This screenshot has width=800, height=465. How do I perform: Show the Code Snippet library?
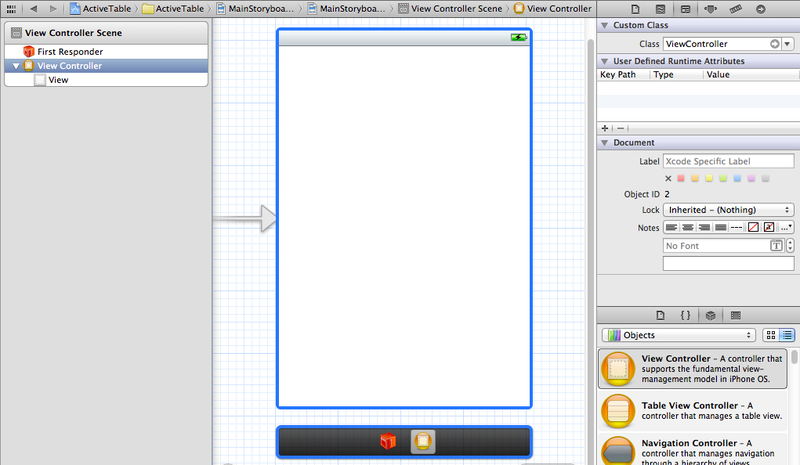(685, 315)
